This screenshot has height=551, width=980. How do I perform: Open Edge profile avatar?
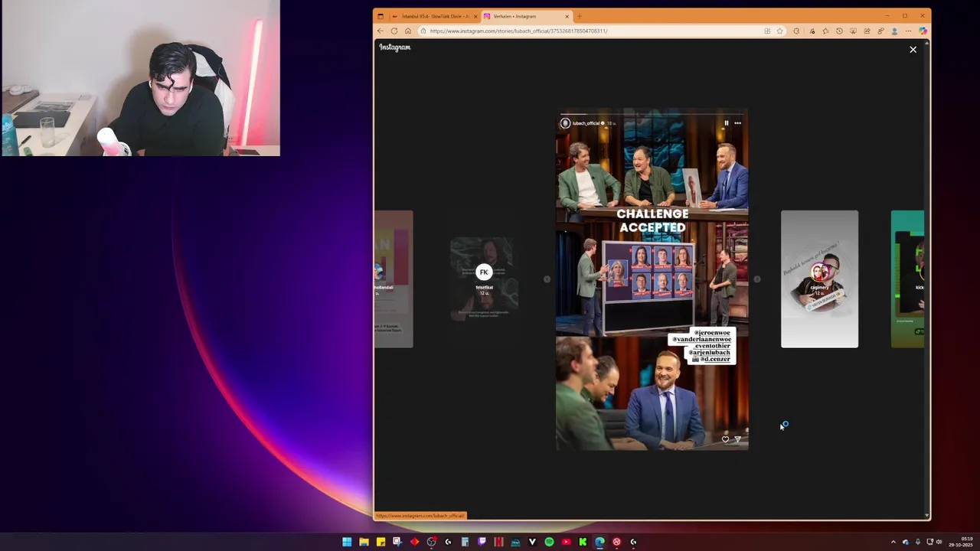coord(894,31)
